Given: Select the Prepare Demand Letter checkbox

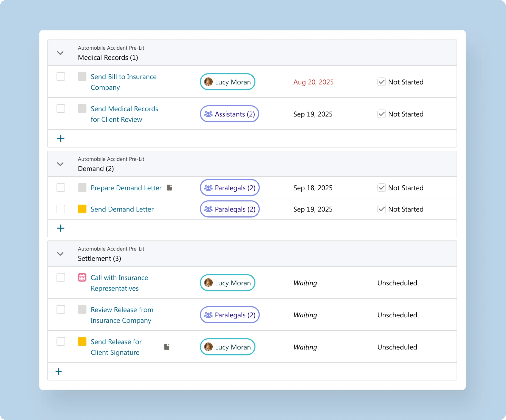Looking at the screenshot, I should tap(61, 188).
